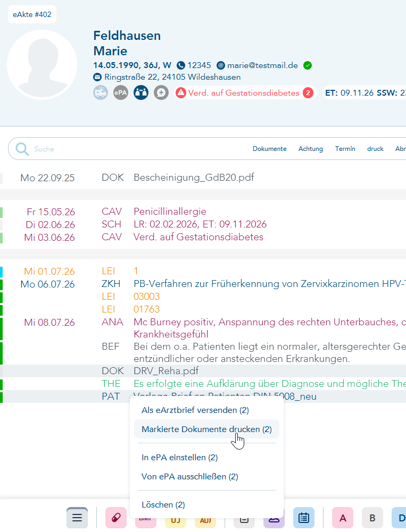Click the grey ePA badge icon
The height and width of the screenshot is (532, 406).
click(121, 92)
